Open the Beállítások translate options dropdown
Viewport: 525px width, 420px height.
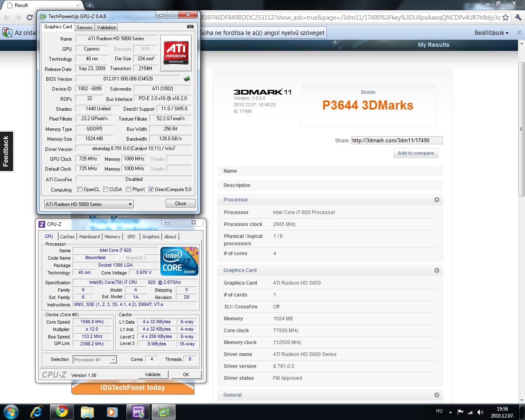click(x=491, y=33)
